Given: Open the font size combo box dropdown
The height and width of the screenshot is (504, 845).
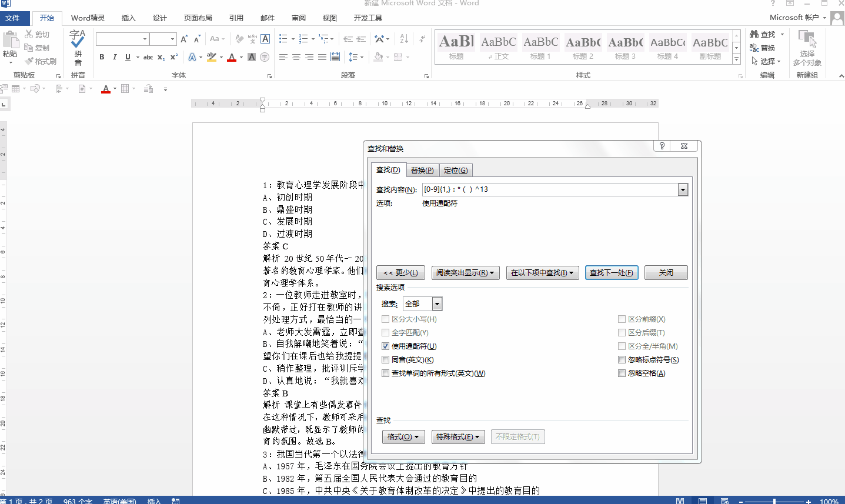Looking at the screenshot, I should (172, 39).
